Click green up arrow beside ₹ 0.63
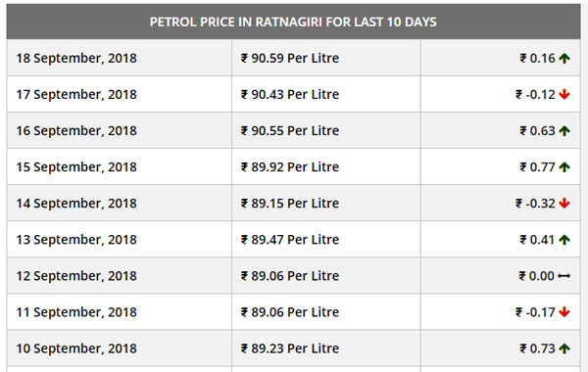Image resolution: width=588 pixels, height=372 pixels. [564, 131]
